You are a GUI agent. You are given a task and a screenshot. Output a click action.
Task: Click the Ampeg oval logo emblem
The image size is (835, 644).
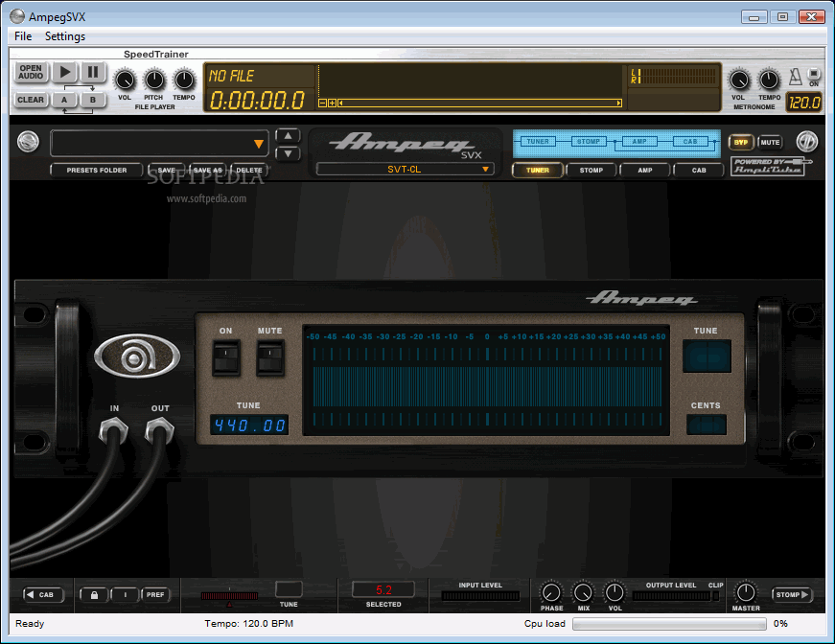click(x=137, y=356)
